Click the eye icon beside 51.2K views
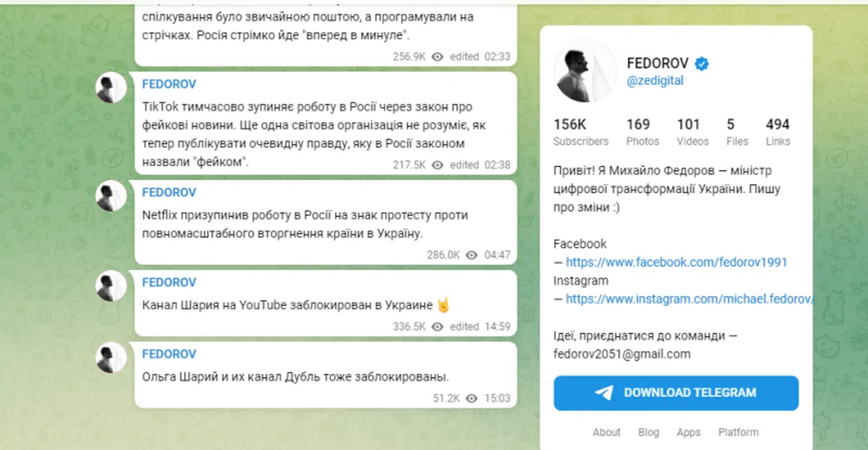This screenshot has height=450, width=868. click(x=472, y=398)
